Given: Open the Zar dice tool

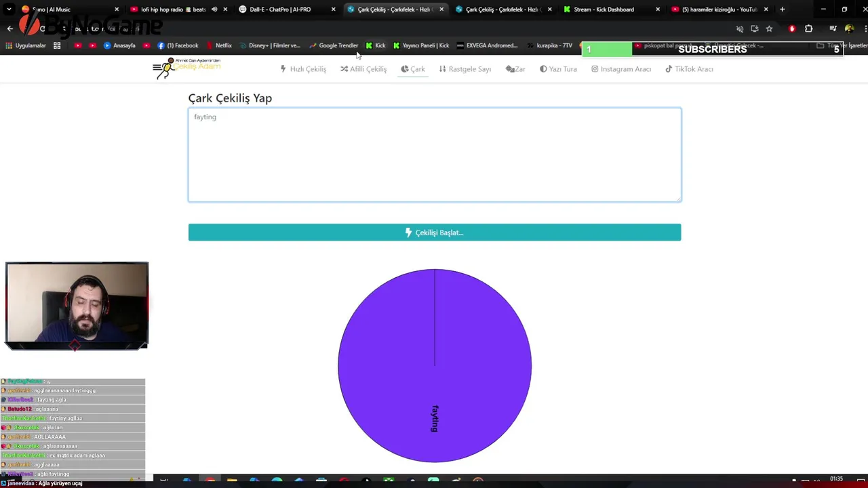Looking at the screenshot, I should point(515,69).
